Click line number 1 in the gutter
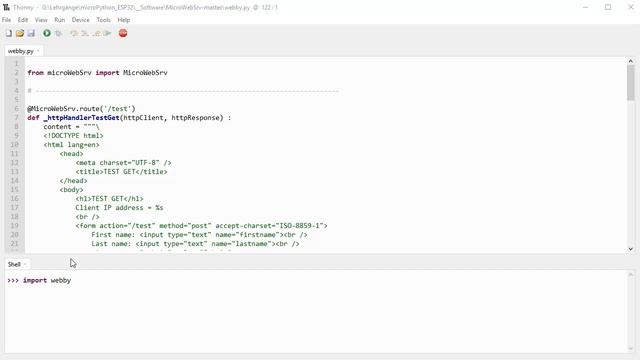The height and width of the screenshot is (360, 640). point(17,64)
